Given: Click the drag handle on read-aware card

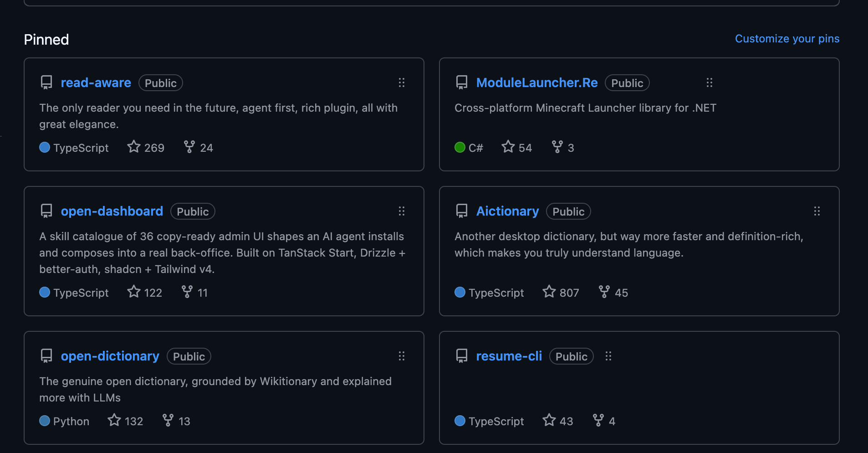Looking at the screenshot, I should [x=401, y=82].
